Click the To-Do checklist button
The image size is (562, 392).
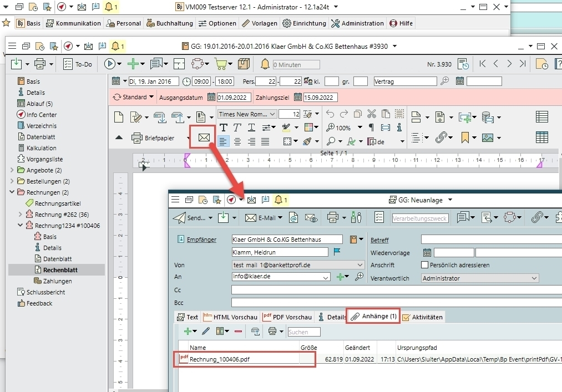pos(77,64)
